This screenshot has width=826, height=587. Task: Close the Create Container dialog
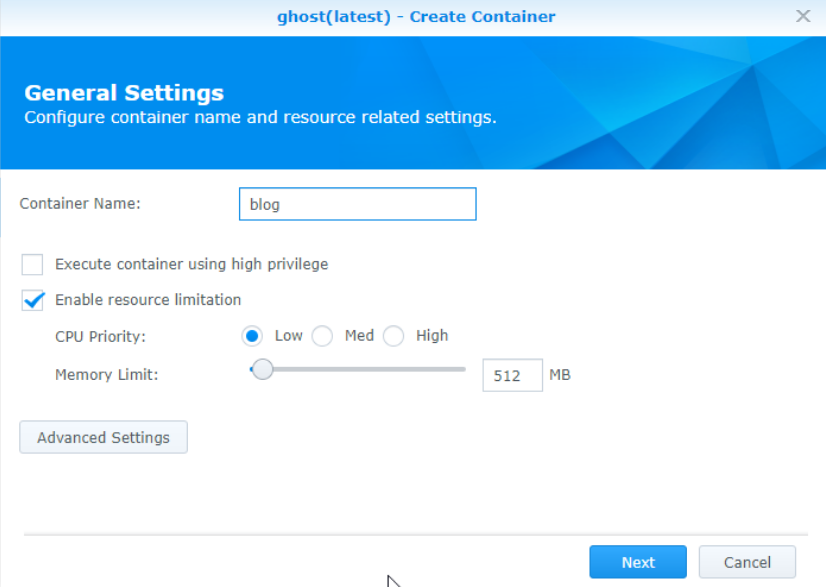tap(803, 16)
